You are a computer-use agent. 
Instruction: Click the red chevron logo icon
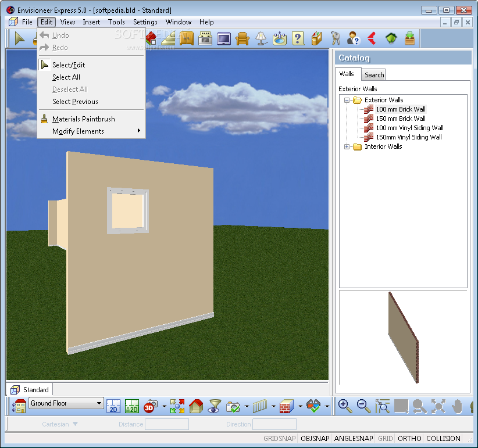pos(372,39)
